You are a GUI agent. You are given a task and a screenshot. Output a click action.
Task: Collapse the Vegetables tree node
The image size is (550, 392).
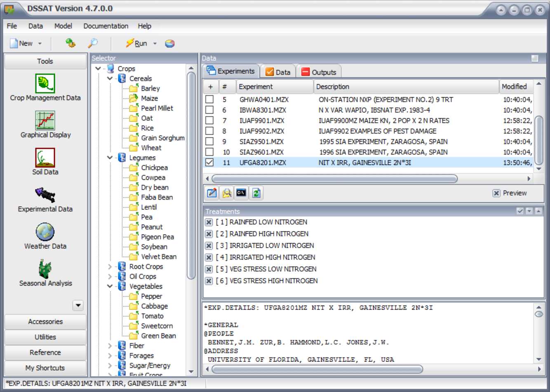click(110, 286)
